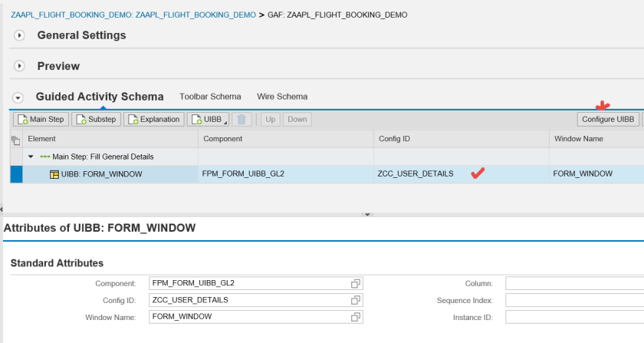
Task: Collapse the Main Step: Fill General Details node
Action: (x=31, y=157)
